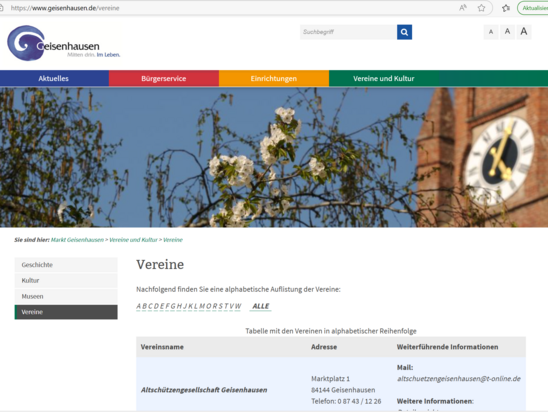Click address text Marktplatz 1
548x412 pixels.
pos(330,379)
